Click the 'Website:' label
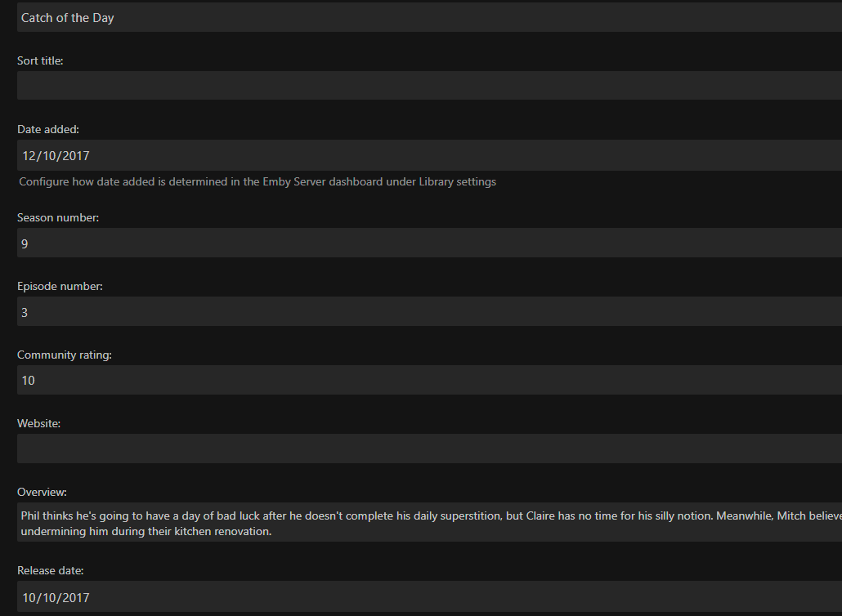The width and height of the screenshot is (842, 616). [x=39, y=423]
